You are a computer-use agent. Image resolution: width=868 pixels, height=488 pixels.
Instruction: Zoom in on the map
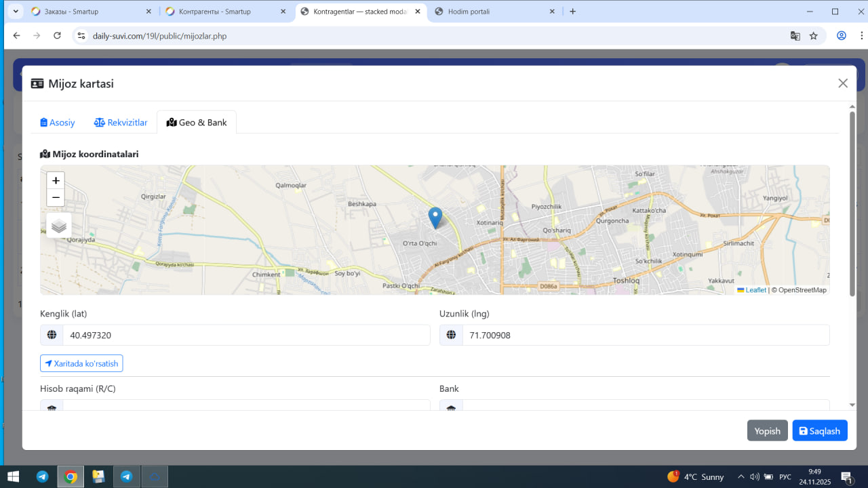[x=56, y=180]
